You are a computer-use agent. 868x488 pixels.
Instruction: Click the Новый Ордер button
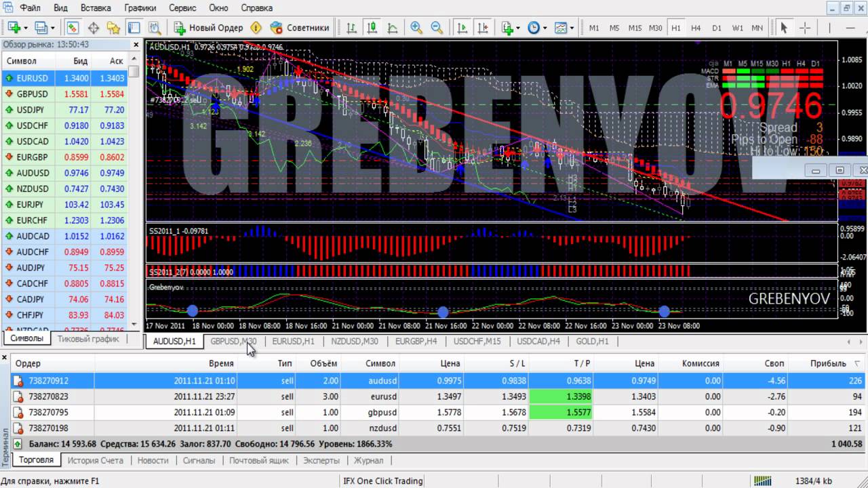click(208, 28)
